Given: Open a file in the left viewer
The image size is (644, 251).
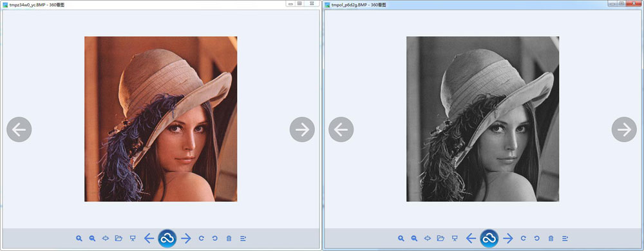Looking at the screenshot, I should [x=118, y=238].
